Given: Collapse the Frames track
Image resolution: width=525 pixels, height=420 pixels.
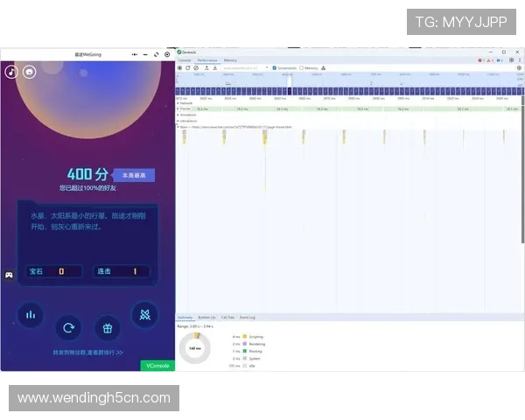Looking at the screenshot, I should pos(178,108).
